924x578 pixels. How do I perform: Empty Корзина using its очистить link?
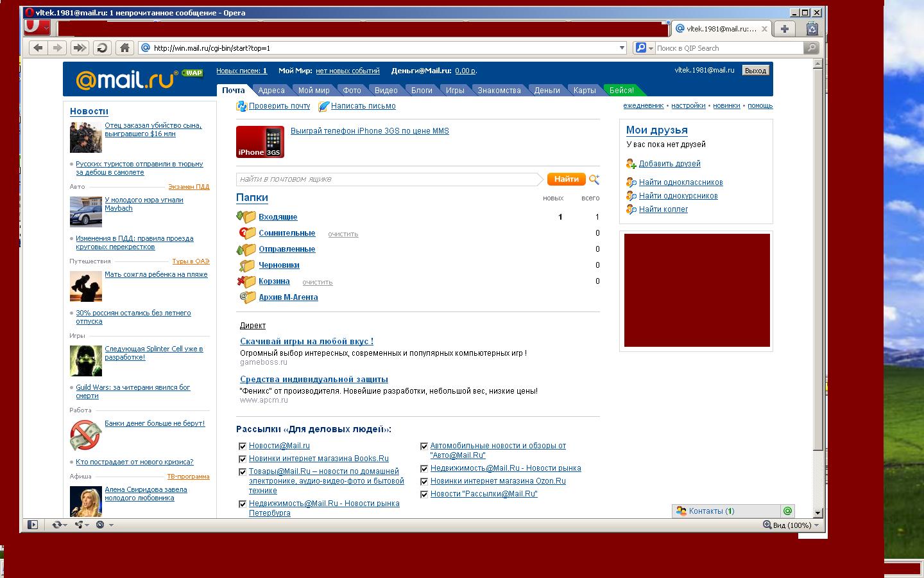click(318, 282)
